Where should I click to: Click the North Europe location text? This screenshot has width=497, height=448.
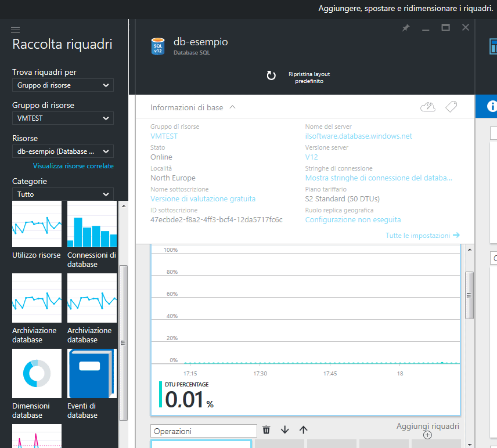coord(173,178)
